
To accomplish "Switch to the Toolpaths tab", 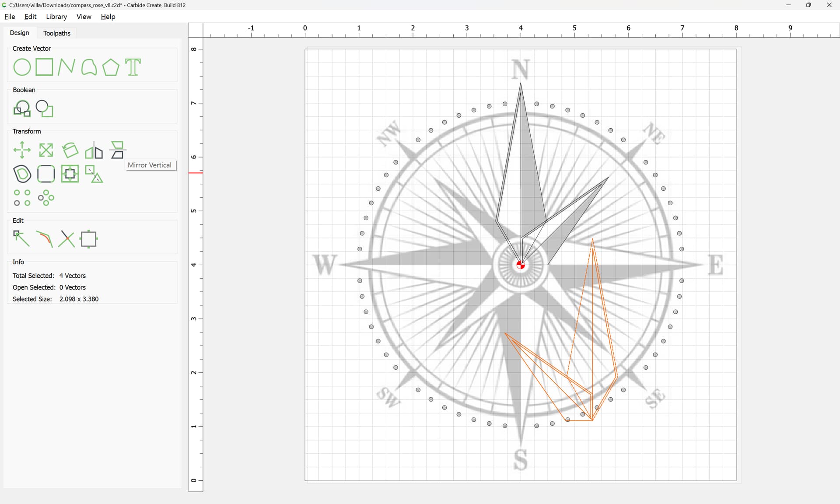I will point(57,33).
